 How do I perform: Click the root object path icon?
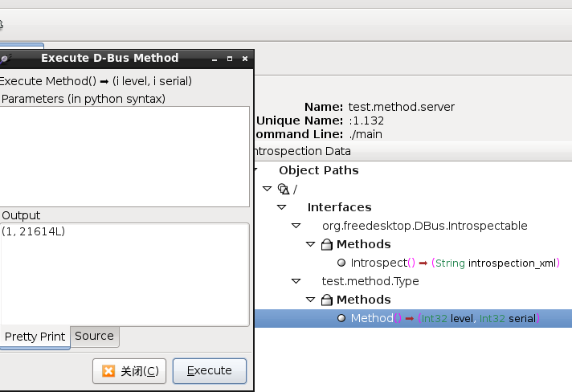click(x=284, y=189)
